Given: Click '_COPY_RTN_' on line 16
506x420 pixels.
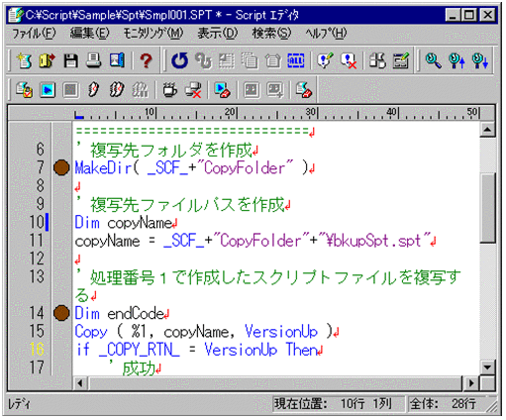Looking at the screenshot, I should point(140,350).
